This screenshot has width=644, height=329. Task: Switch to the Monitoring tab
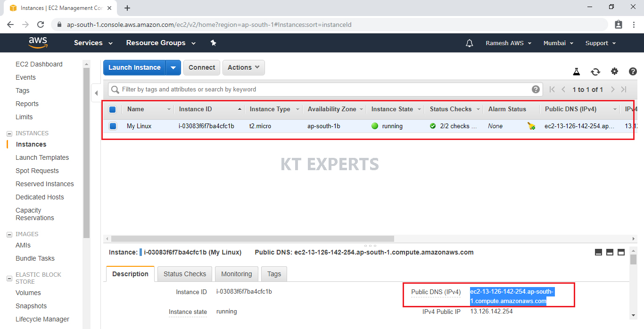[237, 274]
